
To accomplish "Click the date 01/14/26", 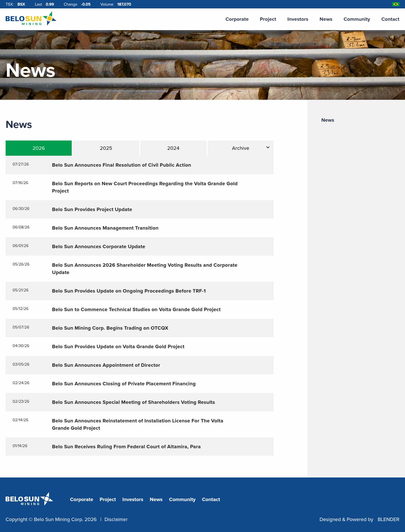I will (x=20, y=446).
